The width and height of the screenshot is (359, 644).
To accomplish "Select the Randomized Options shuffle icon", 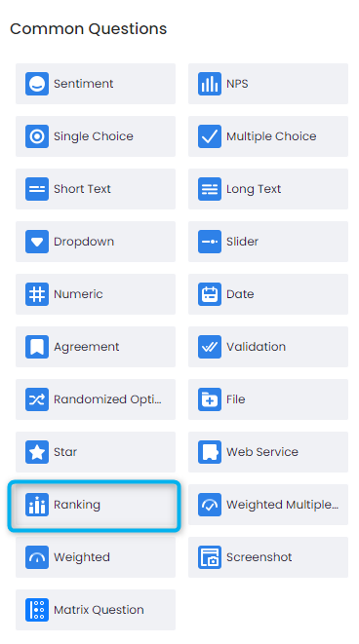I will [x=37, y=399].
